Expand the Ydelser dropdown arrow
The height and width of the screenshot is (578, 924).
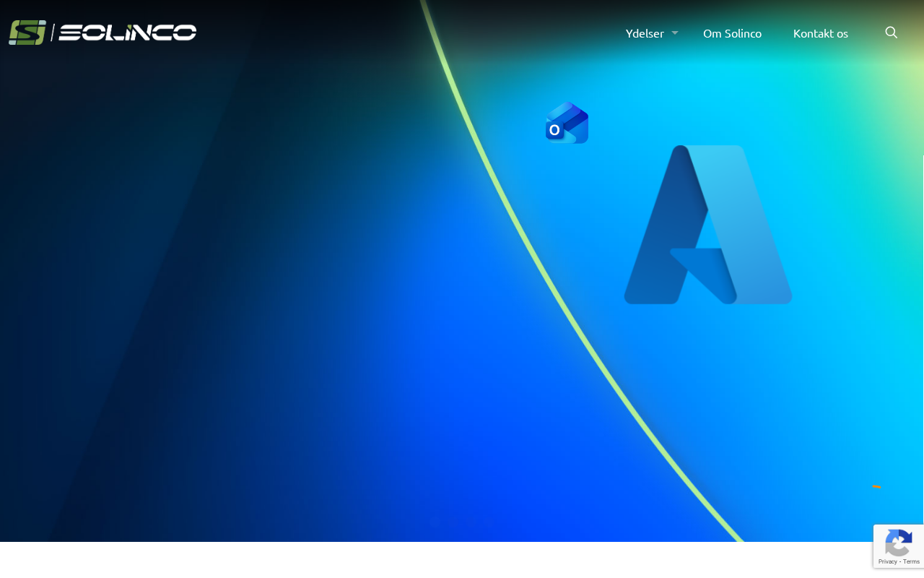coord(675,33)
